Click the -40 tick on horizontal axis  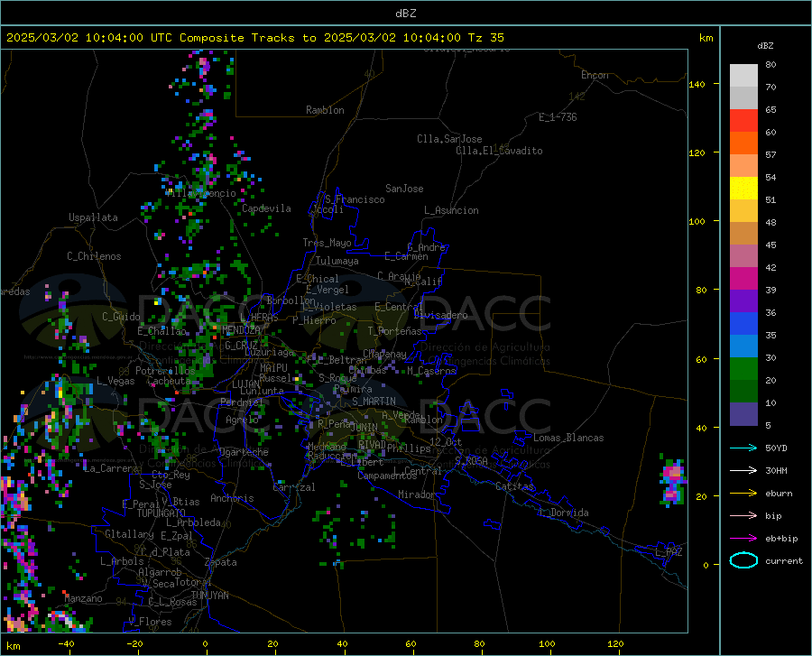[x=66, y=644]
